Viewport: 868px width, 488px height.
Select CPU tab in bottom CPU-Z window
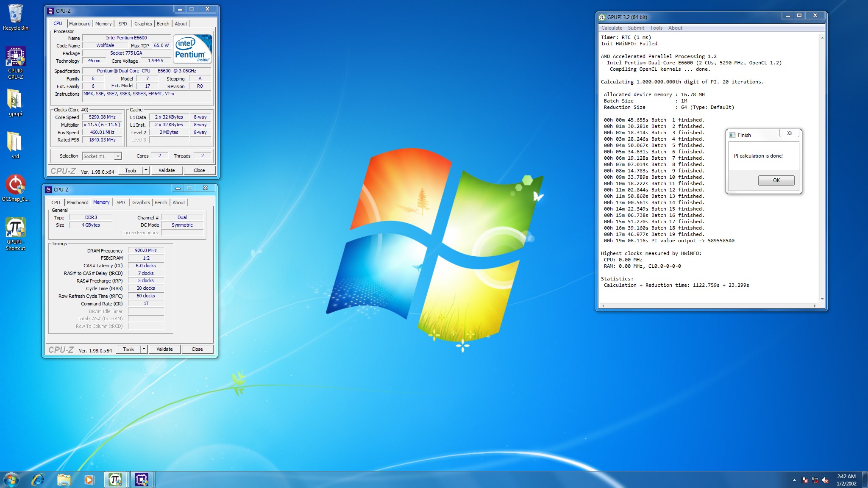click(x=56, y=202)
